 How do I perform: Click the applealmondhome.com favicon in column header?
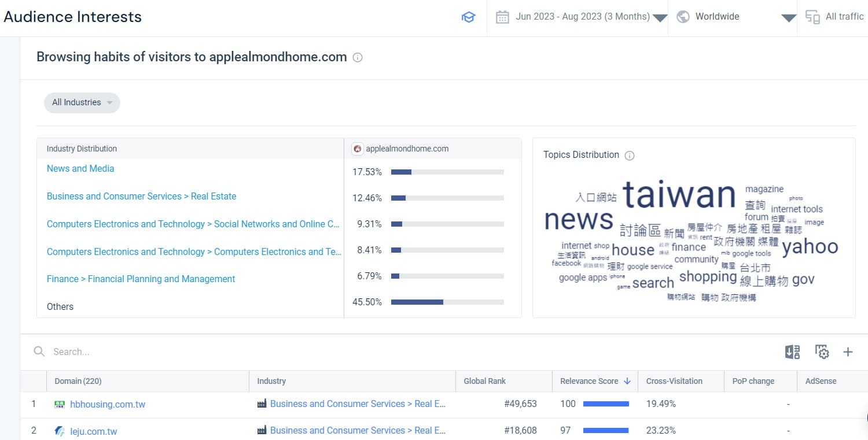click(358, 149)
